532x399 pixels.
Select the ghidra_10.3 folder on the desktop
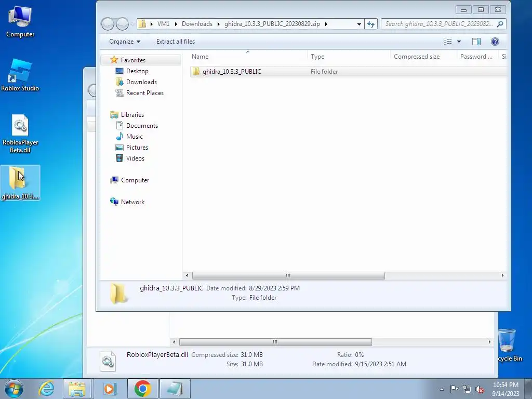pos(20,182)
